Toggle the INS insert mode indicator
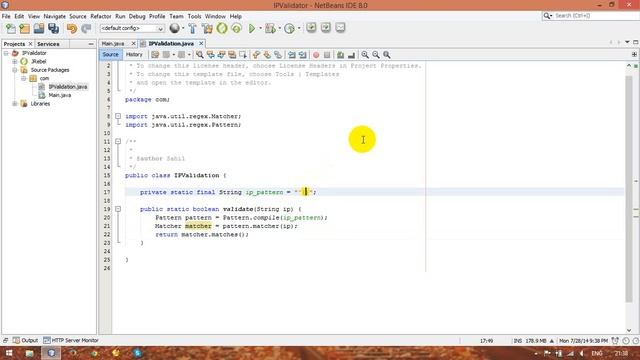Viewport: 640px width, 360px height. (x=518, y=341)
